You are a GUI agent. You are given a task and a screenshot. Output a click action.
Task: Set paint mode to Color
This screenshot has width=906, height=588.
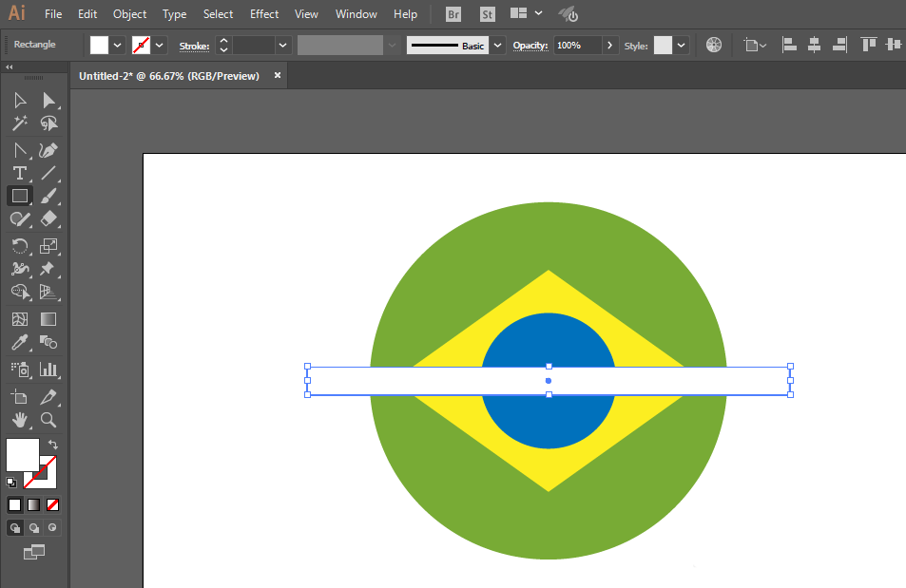pyautogui.click(x=15, y=504)
